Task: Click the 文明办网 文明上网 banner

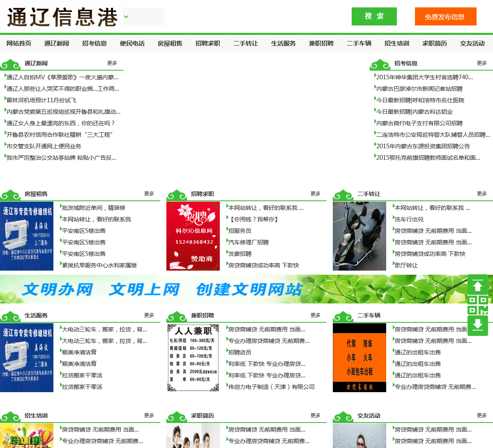Action: point(246,289)
